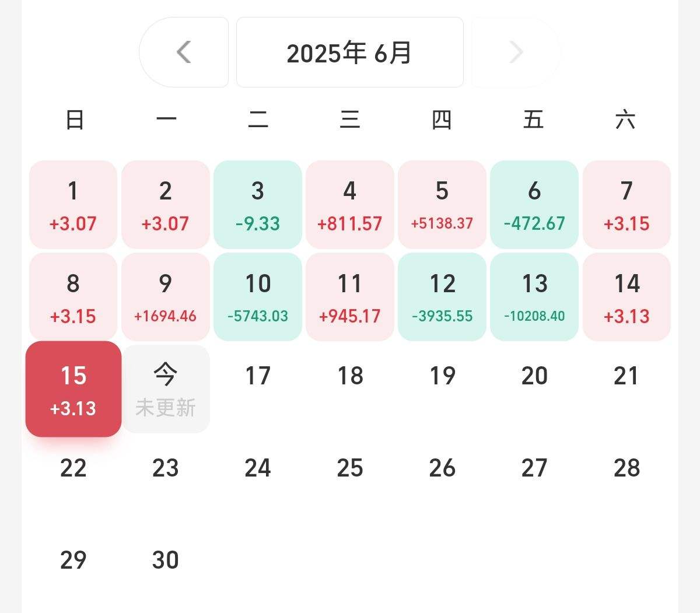Choose date 30 in the calendar
Image resolution: width=700 pixels, height=613 pixels.
point(166,561)
